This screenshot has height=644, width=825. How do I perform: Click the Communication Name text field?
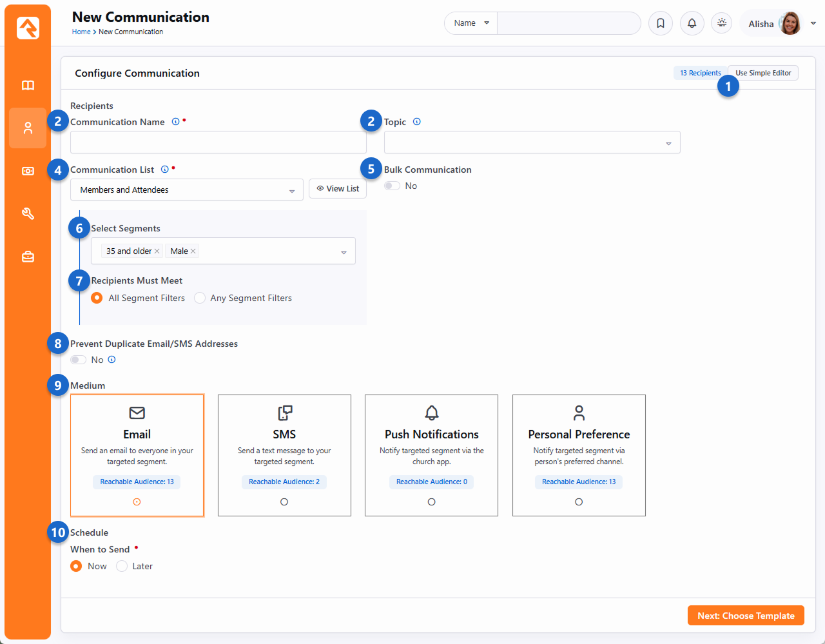point(218,142)
